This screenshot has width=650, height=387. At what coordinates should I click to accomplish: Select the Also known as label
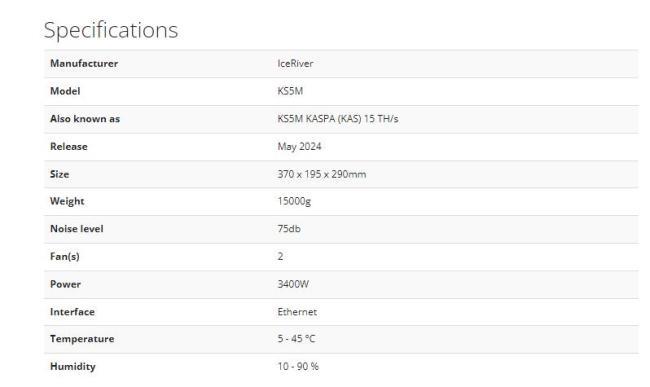pos(85,119)
